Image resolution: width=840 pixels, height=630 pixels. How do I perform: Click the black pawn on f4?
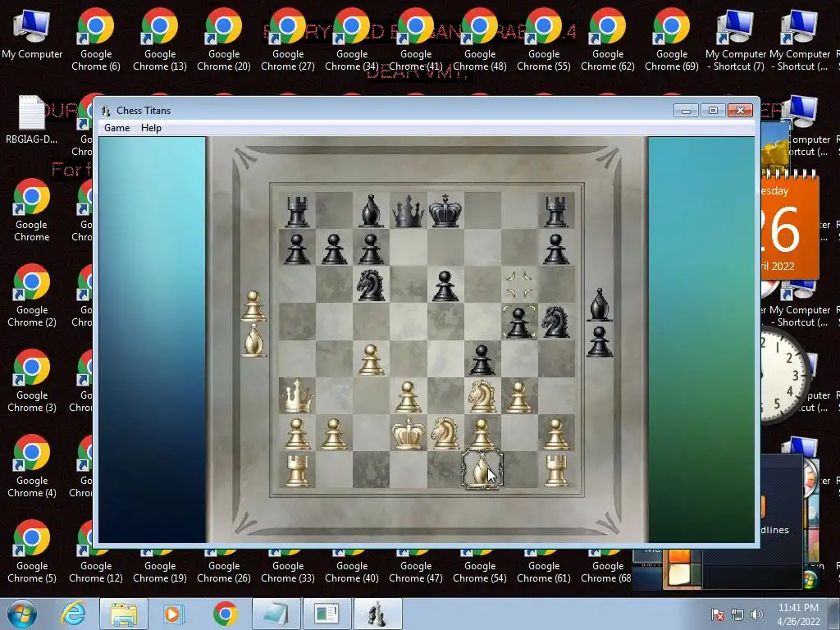click(482, 358)
